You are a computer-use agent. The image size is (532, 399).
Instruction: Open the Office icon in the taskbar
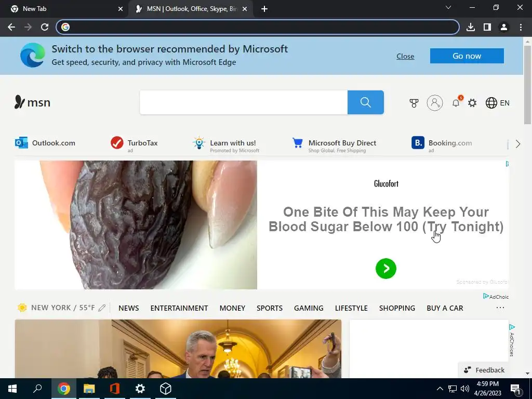click(x=115, y=389)
